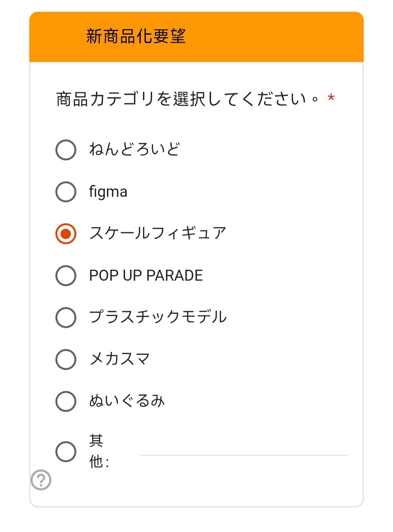This screenshot has width=393, height=532.
Task: Click the スケールフィギュア label text
Action: (x=158, y=233)
